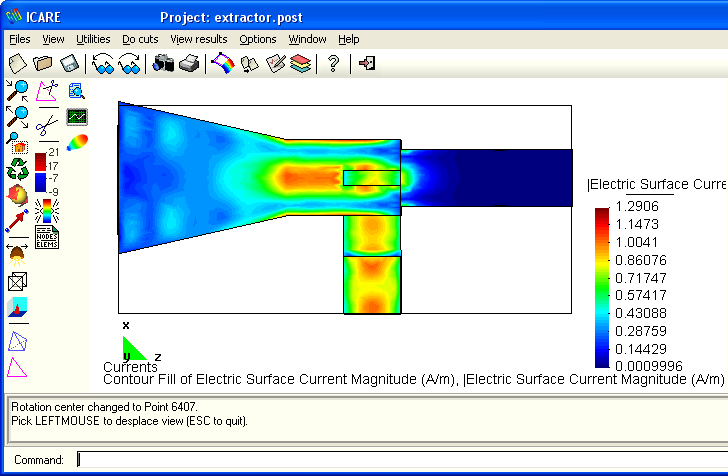Click the orange hotspot in the model center
The image size is (728, 476).
click(x=309, y=178)
